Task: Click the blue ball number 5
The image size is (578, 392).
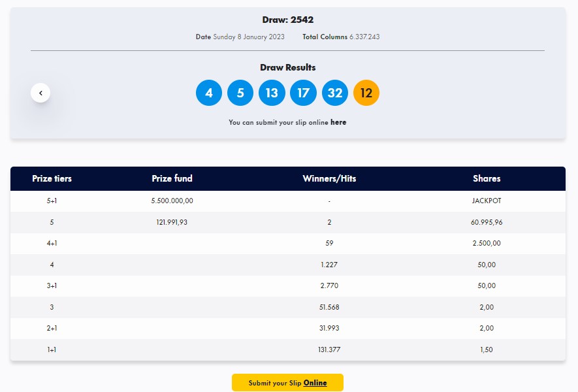Action: click(x=240, y=93)
